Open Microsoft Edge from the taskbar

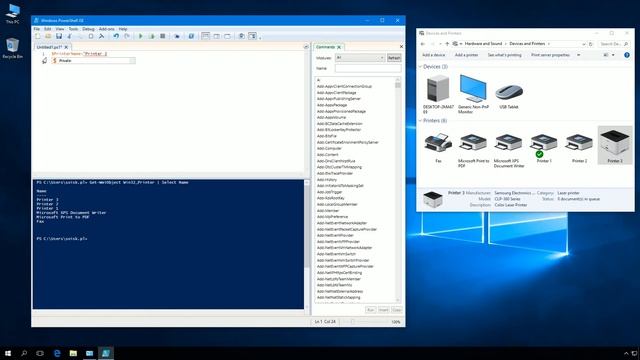pyautogui.click(x=57, y=353)
